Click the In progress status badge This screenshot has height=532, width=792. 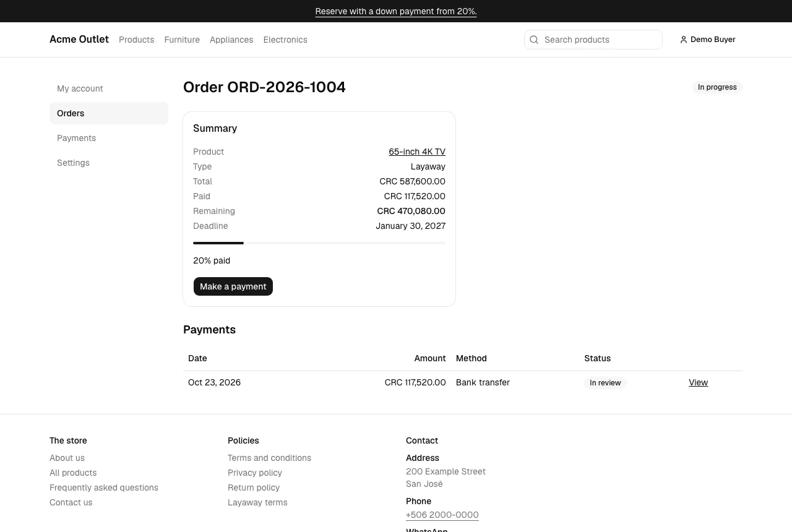coord(717,87)
